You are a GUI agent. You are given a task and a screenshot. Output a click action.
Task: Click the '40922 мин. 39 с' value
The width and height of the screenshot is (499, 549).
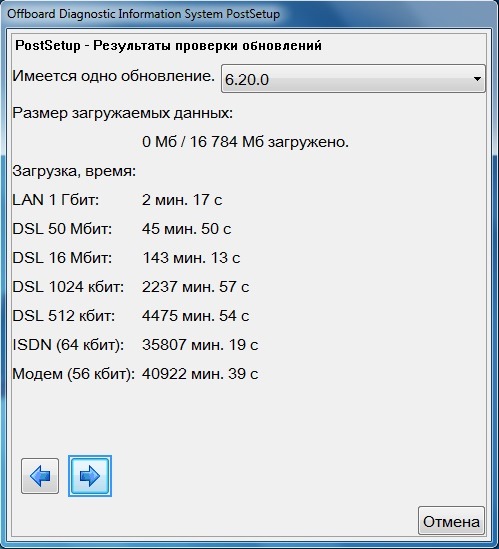200,374
